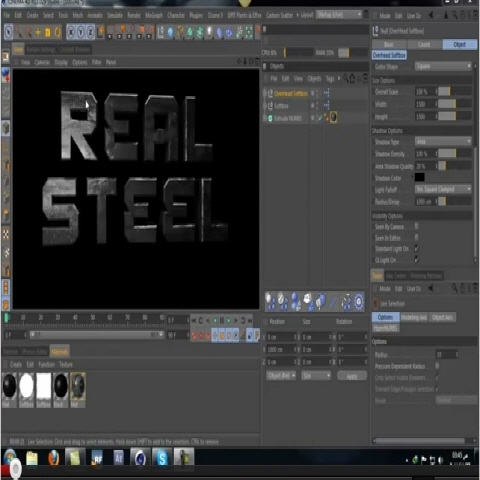Image resolution: width=480 pixels, height=480 pixels.
Task: Toggle Extrude NURBS green enable checkmark
Action: [320, 118]
